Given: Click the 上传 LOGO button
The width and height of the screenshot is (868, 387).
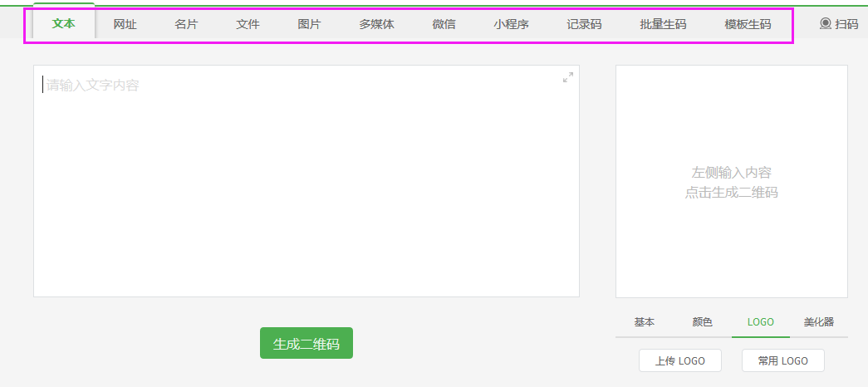Looking at the screenshot, I should (x=680, y=360).
